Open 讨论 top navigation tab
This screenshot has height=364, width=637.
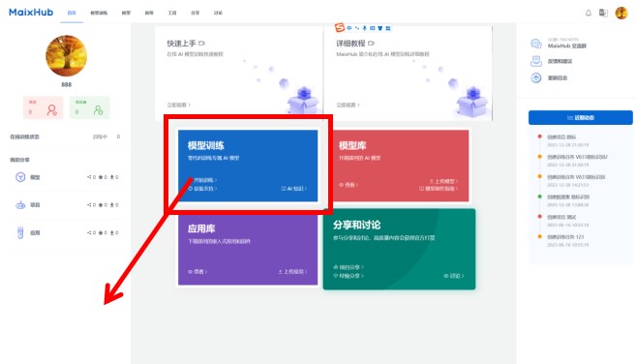[x=218, y=13]
